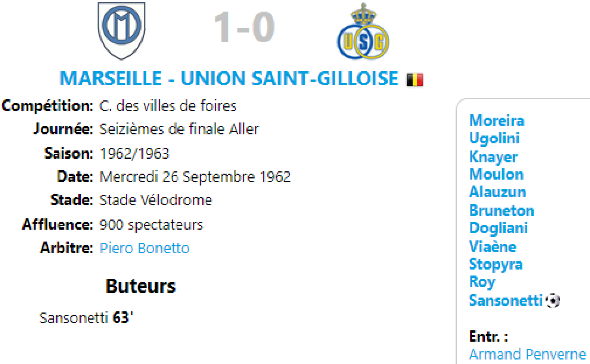Click the Sansonetti 63' scorer entry
This screenshot has height=364, width=590.
(x=87, y=318)
